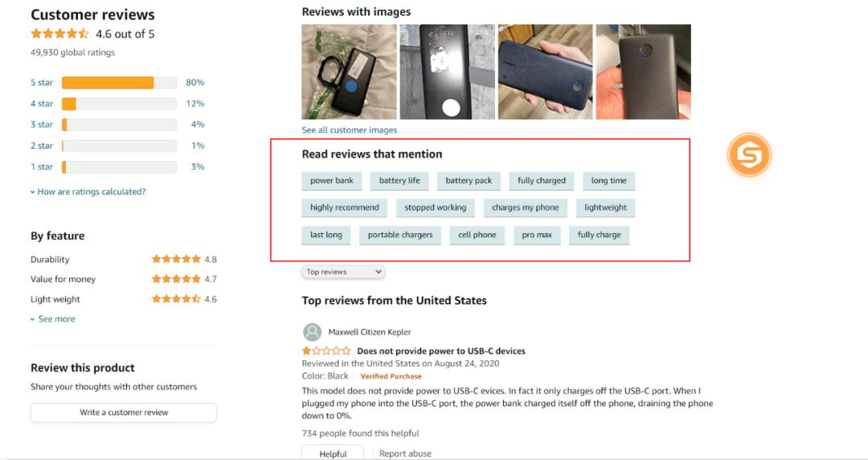This screenshot has height=460, width=868.
Task: Click the 'See all customer images' link
Action: click(349, 130)
